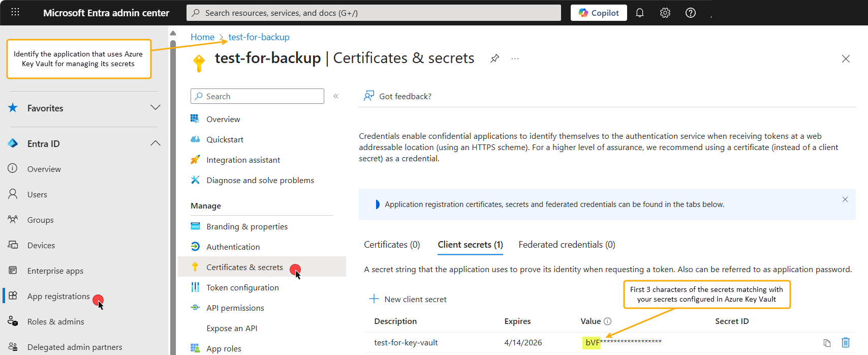Click the Devices icon in sidebar
Screen dimensions: 868x355
click(x=13, y=245)
